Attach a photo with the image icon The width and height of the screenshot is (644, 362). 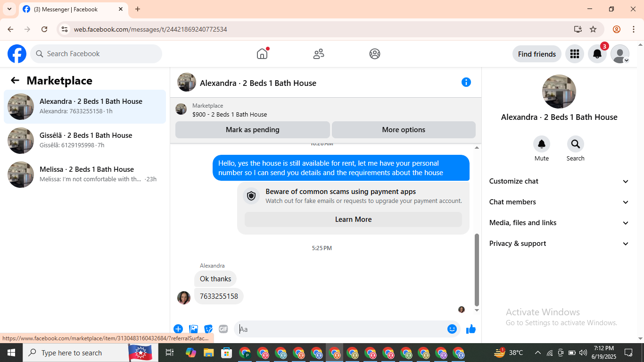click(x=193, y=329)
